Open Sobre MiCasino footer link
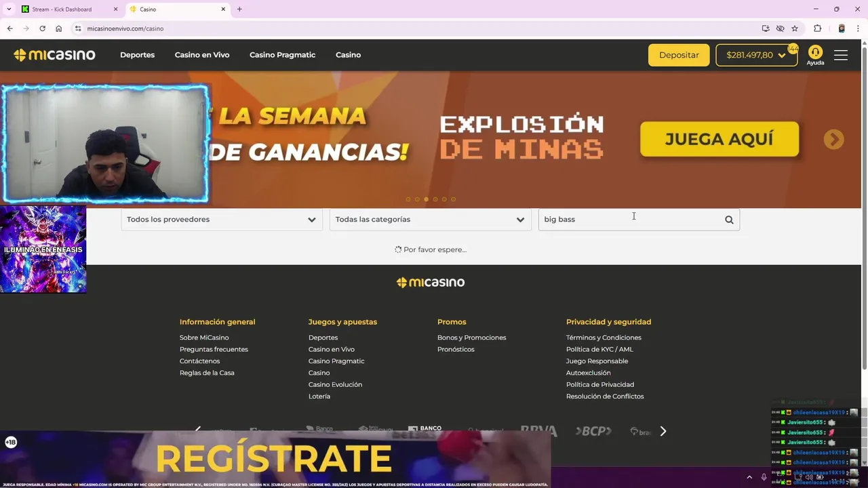Viewport: 868px width, 488px height. point(204,338)
